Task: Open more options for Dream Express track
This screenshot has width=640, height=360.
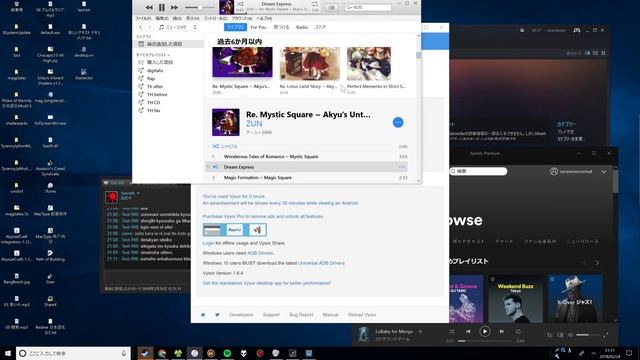Action: coord(402,167)
